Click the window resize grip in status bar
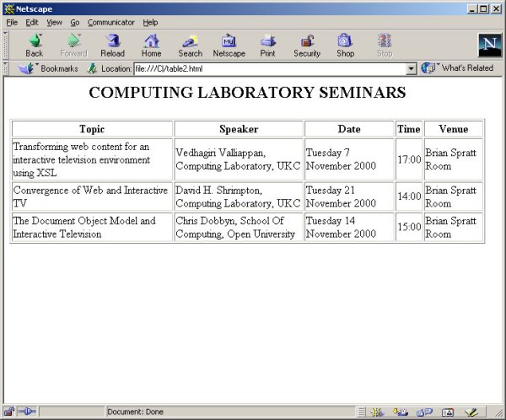This screenshot has height=420, width=506. pos(498,413)
